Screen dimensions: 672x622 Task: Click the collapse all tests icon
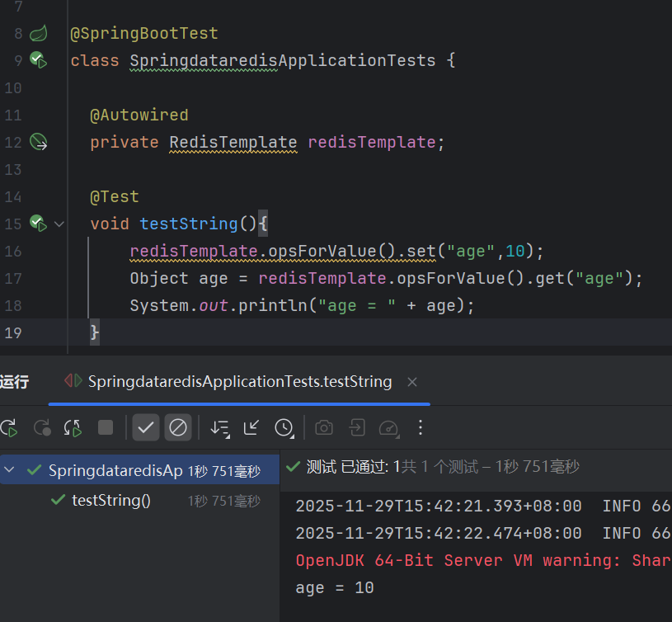251,427
